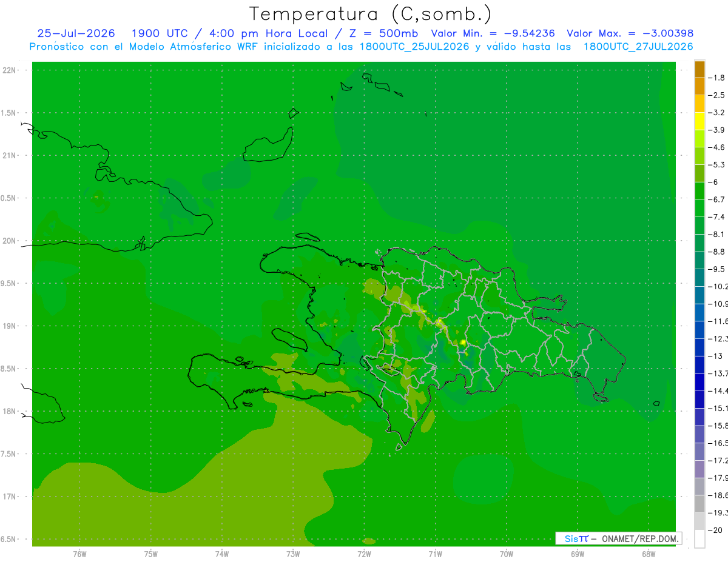This screenshot has width=728, height=562.
Task: Click the '1800UTC_25JUL2026' initialization time text
Action: coord(414,47)
